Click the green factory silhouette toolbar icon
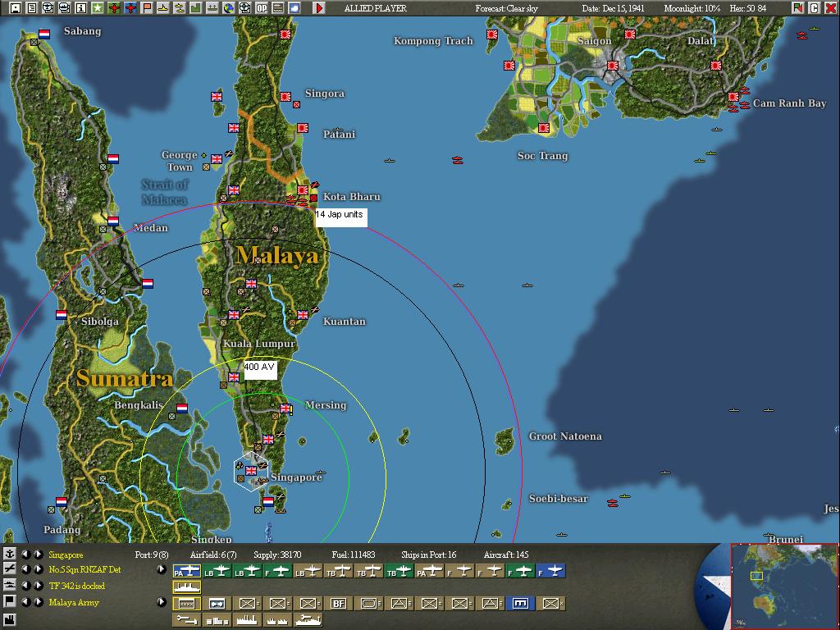 [x=195, y=8]
